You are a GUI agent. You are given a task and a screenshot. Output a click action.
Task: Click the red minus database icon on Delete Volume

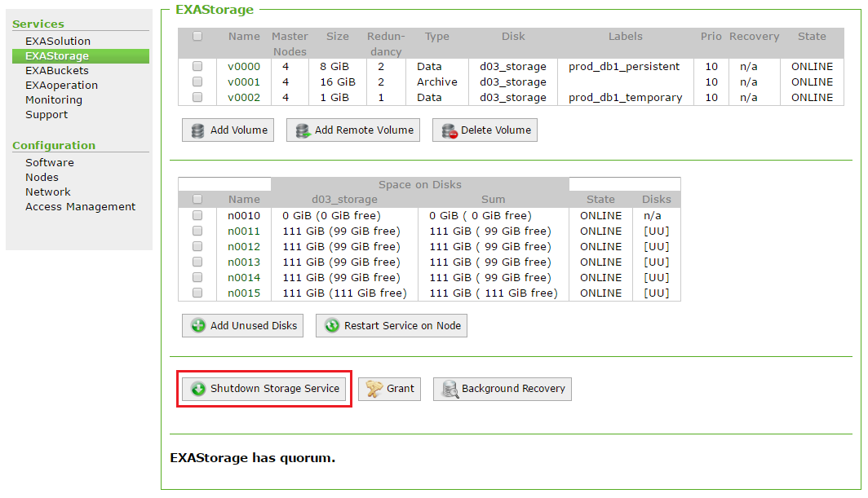[x=449, y=130]
